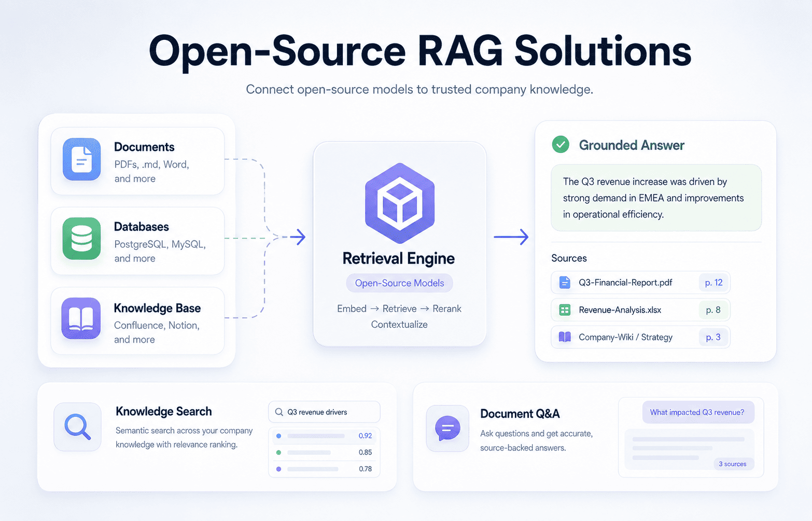Click the Rerank step text
The width and height of the screenshot is (812, 521).
[x=447, y=308]
